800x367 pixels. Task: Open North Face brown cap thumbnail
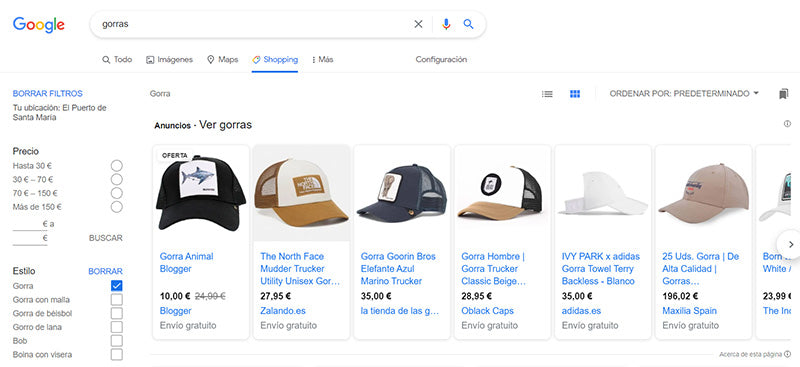pos(302,193)
